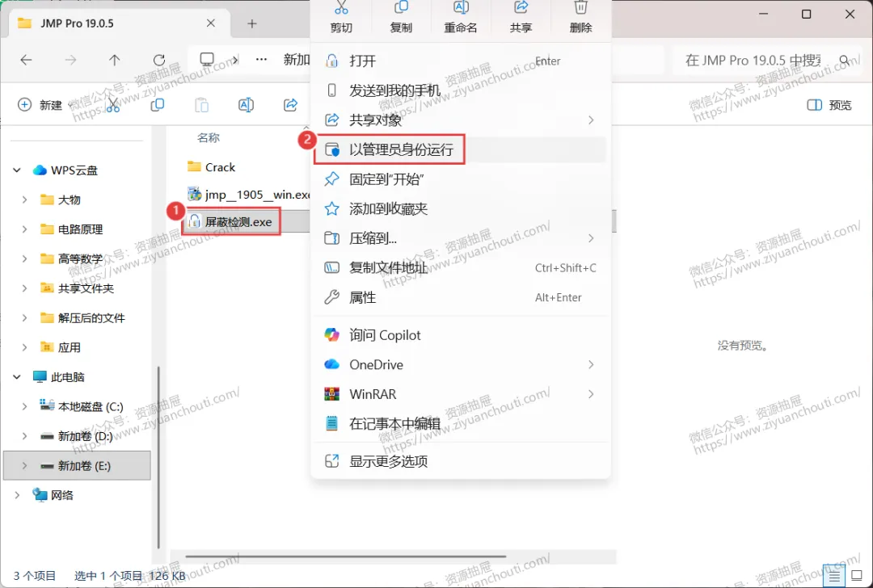Click the search magnifier icon
The height and width of the screenshot is (588, 873).
tap(845, 60)
